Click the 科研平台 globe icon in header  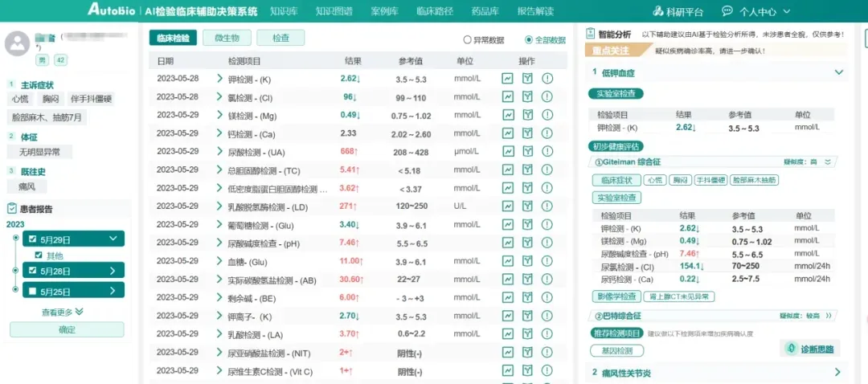[660, 11]
